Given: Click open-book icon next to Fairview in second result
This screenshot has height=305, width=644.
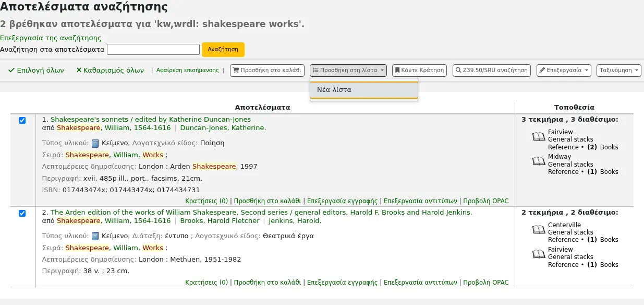Looking at the screenshot, I should pos(539,254).
